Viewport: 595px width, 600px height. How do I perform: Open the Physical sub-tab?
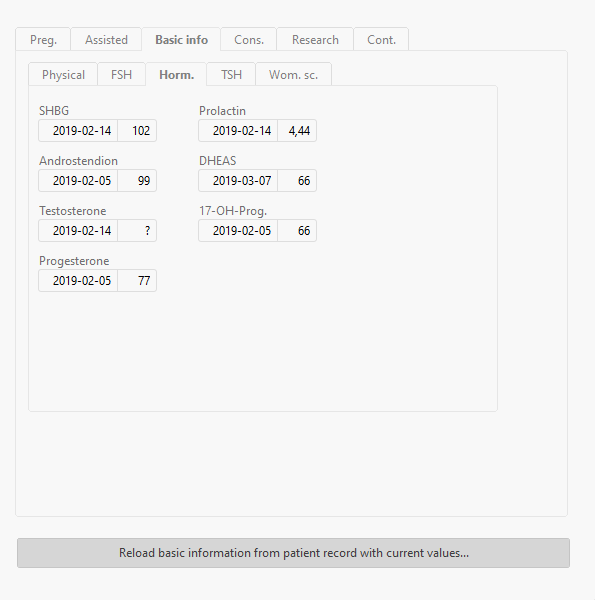pos(63,75)
